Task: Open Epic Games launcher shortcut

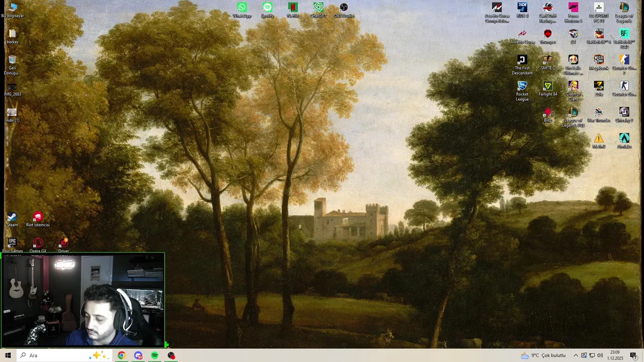Action: pyautogui.click(x=12, y=246)
